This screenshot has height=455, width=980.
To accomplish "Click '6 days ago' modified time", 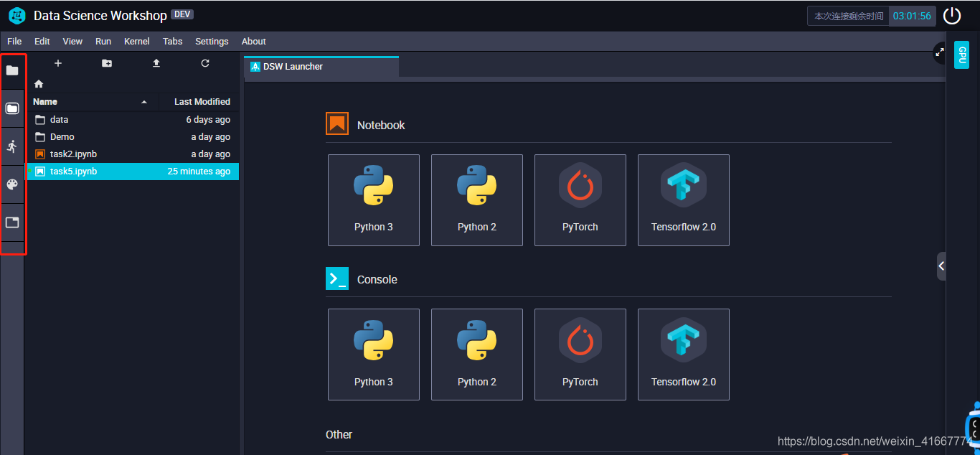I will [x=208, y=120].
